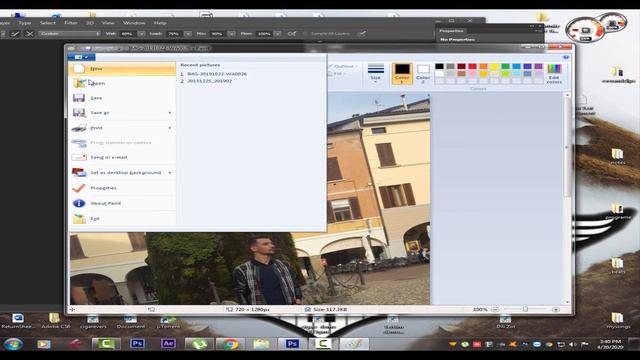The height and width of the screenshot is (360, 640).
Task: Click the volume icon in system tray
Action: (x=573, y=344)
